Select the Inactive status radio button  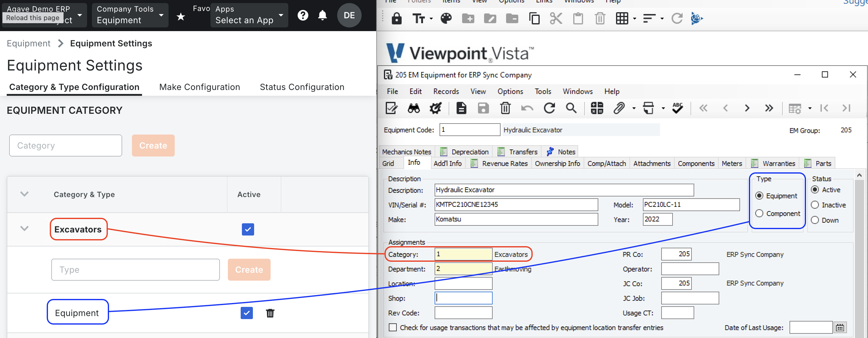click(x=815, y=205)
